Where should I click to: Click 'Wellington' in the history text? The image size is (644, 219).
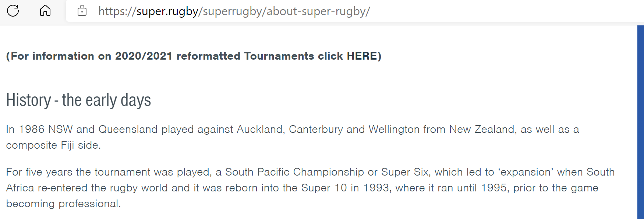[x=394, y=130]
